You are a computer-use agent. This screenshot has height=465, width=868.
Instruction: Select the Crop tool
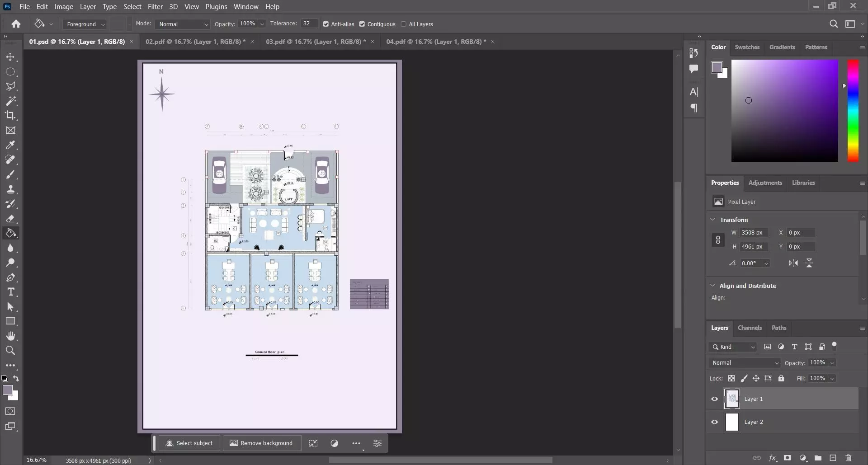coord(10,115)
